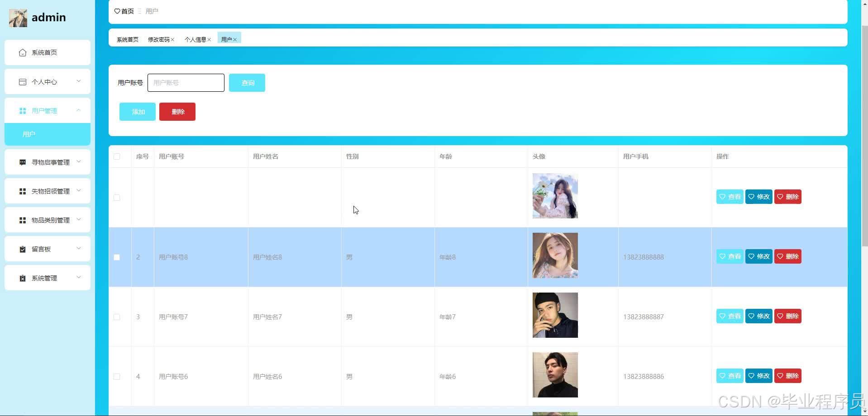Select the 用户 submenu item

coord(48,134)
